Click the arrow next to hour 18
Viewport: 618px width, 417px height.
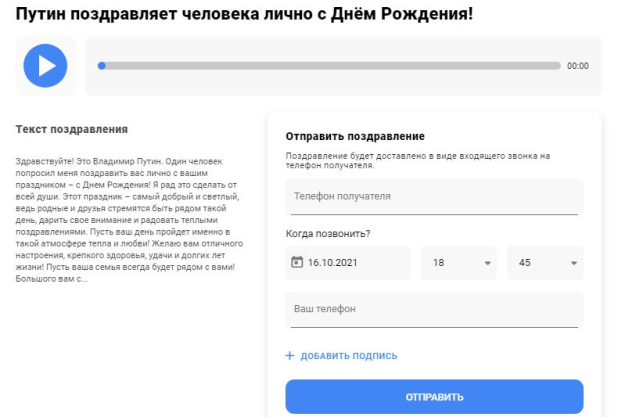(x=488, y=263)
